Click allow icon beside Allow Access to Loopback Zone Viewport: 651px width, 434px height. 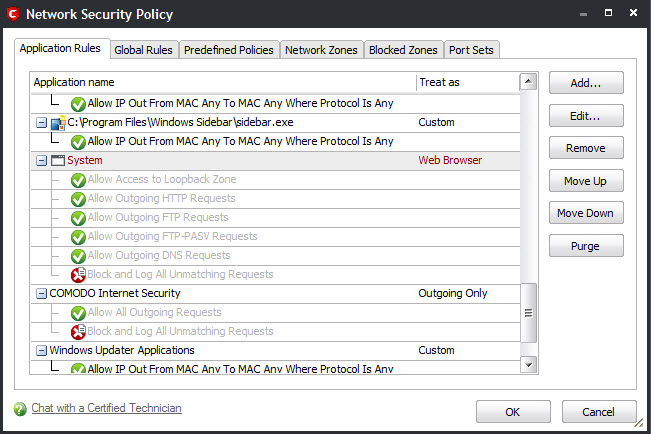point(78,180)
